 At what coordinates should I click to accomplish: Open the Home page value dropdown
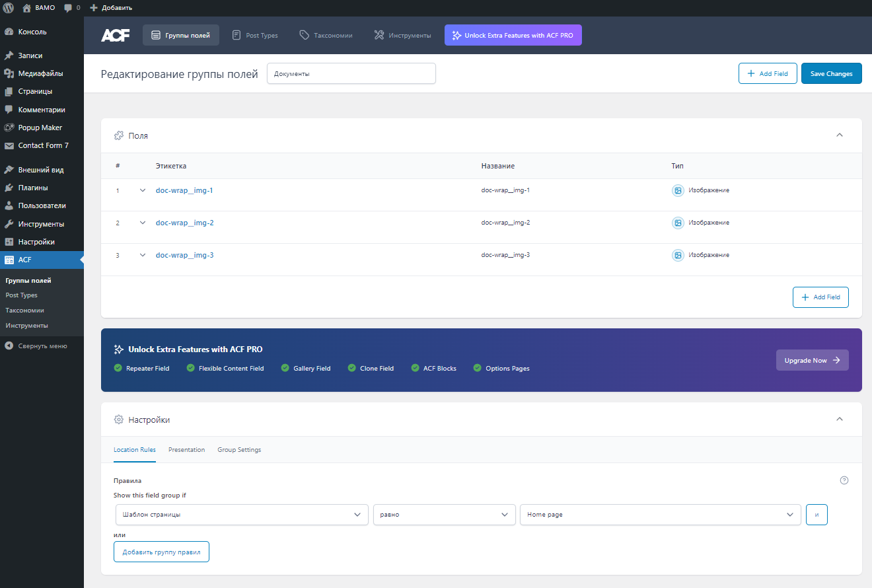[x=661, y=515]
